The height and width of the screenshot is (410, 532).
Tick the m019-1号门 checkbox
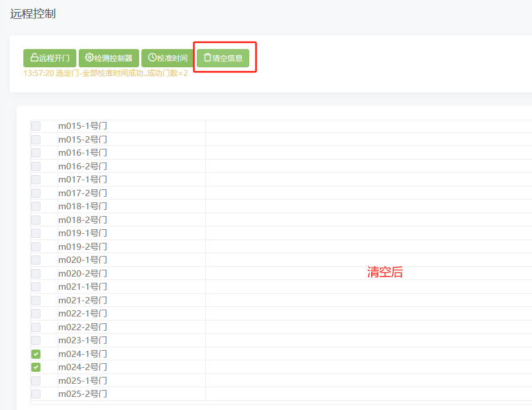[36, 233]
